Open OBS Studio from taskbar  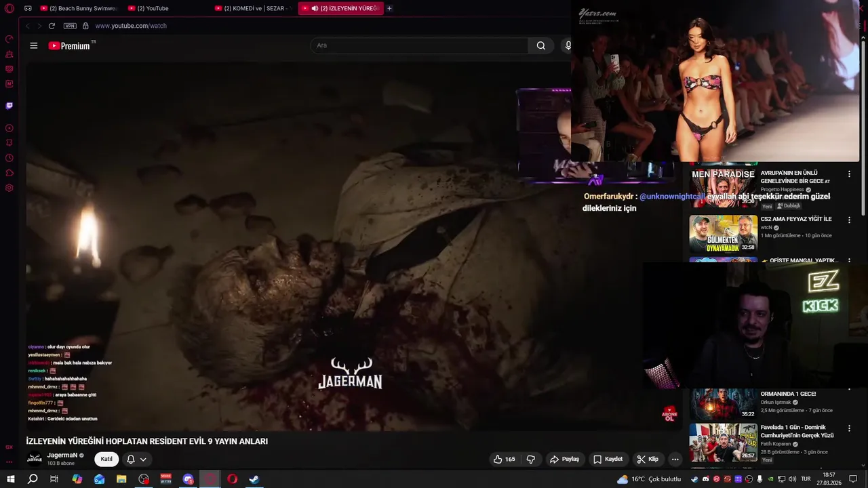(144, 479)
